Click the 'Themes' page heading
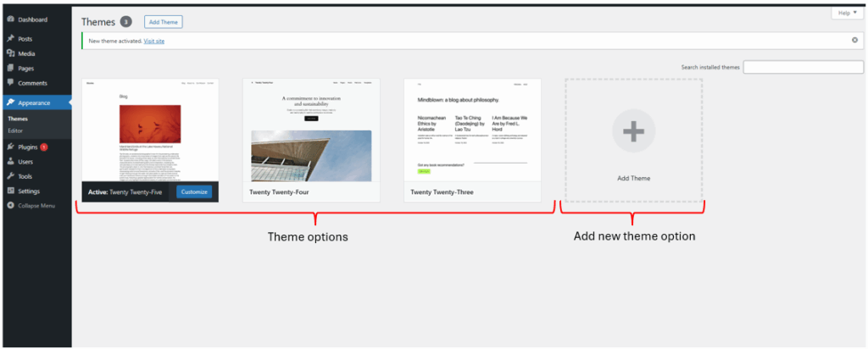868x349 pixels. pyautogui.click(x=98, y=22)
